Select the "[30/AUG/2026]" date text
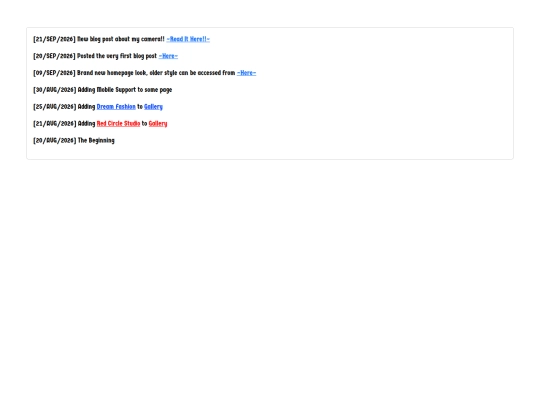 (x=54, y=90)
